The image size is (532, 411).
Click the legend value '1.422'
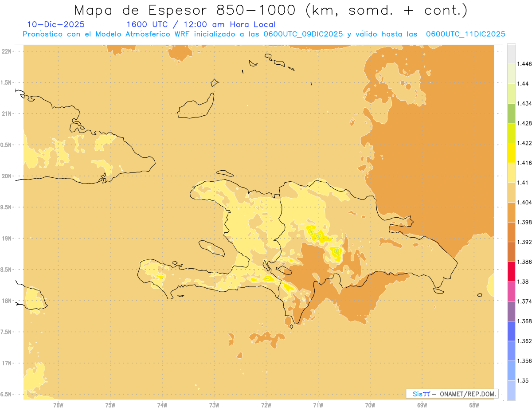(524, 143)
